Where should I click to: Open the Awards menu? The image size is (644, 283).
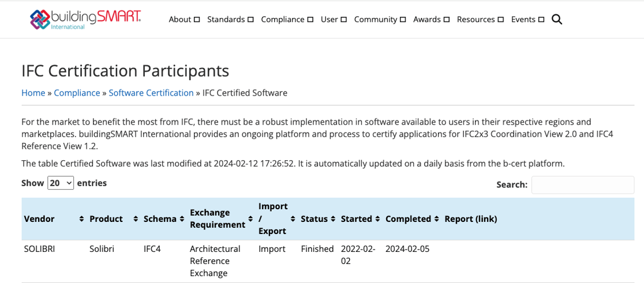[x=431, y=19]
